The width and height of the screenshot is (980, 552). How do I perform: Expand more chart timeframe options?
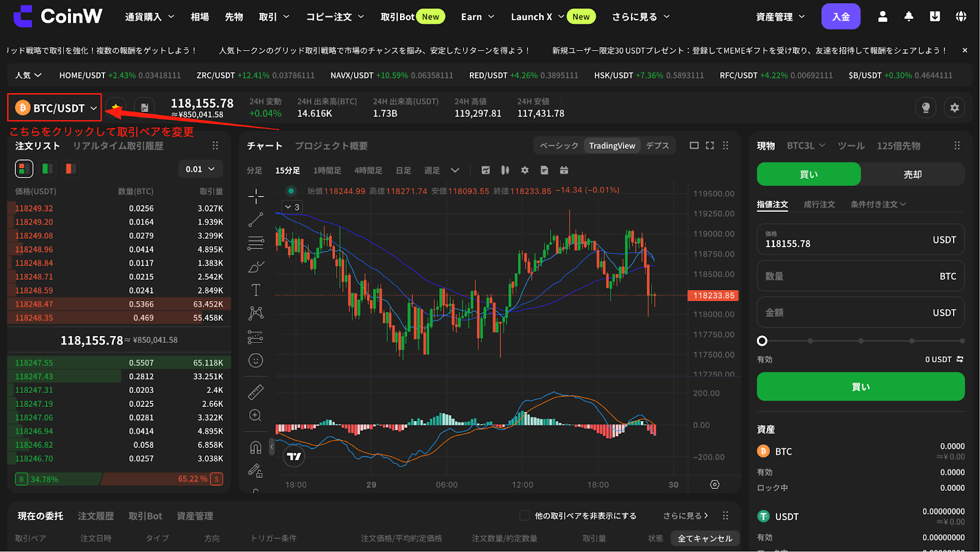[455, 170]
